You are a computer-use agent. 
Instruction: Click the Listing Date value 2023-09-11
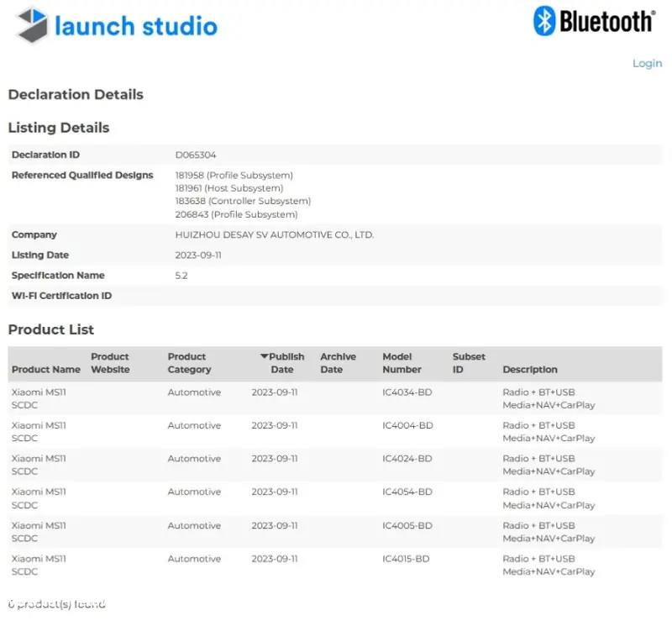198,255
